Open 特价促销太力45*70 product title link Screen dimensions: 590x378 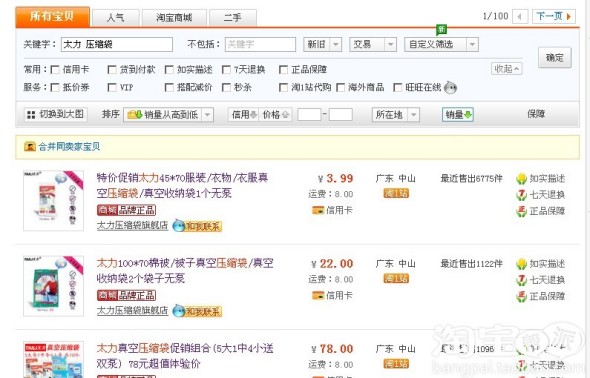[182, 185]
